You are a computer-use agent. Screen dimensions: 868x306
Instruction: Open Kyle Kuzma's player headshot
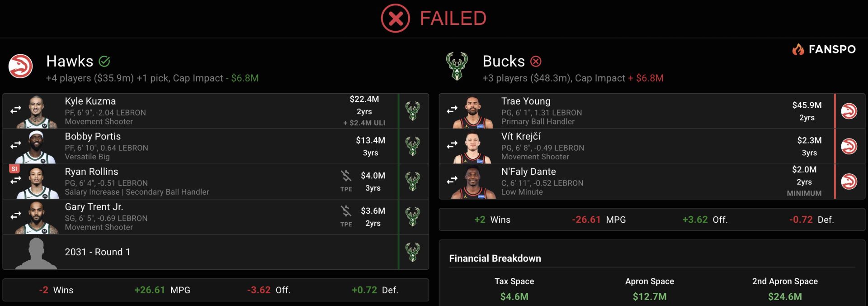(37, 112)
